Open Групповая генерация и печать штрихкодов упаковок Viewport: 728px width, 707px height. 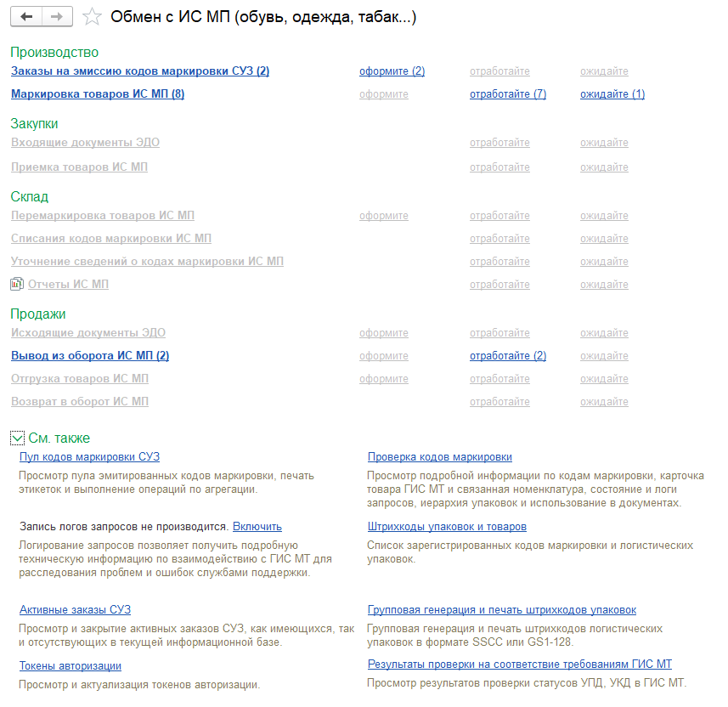(x=502, y=609)
